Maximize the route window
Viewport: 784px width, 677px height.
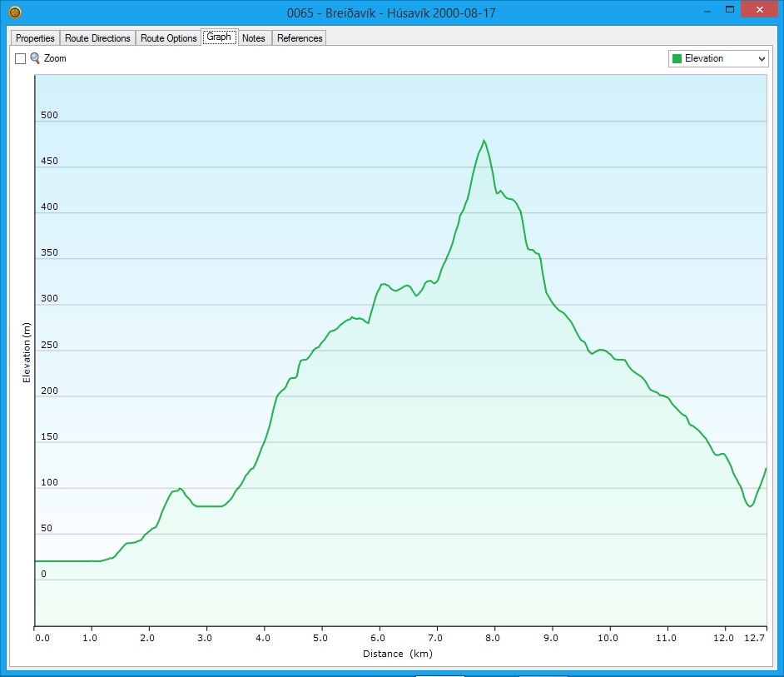click(730, 10)
